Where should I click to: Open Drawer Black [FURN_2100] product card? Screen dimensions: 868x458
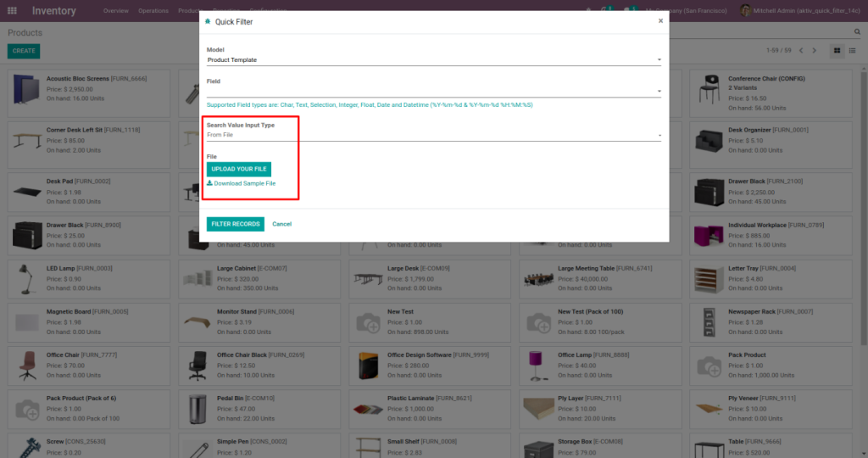pyautogui.click(x=771, y=192)
